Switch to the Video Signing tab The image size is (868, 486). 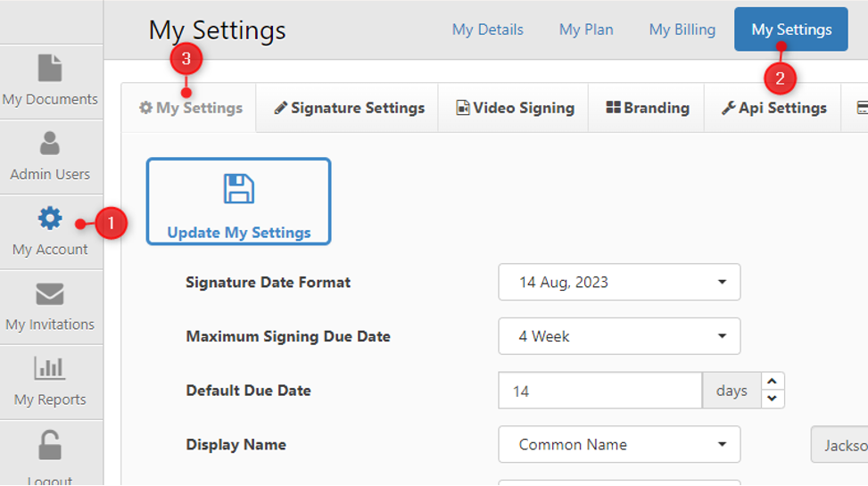(514, 108)
